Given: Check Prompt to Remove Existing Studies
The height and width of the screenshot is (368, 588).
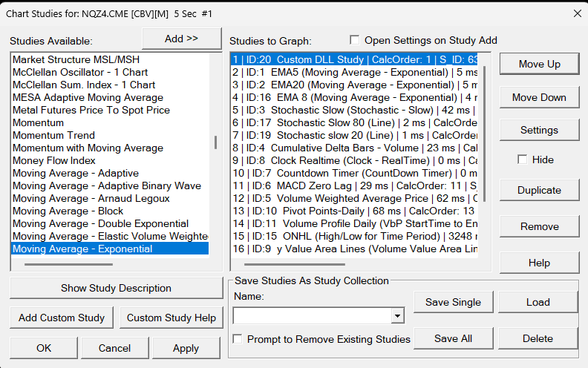Looking at the screenshot, I should (x=238, y=339).
